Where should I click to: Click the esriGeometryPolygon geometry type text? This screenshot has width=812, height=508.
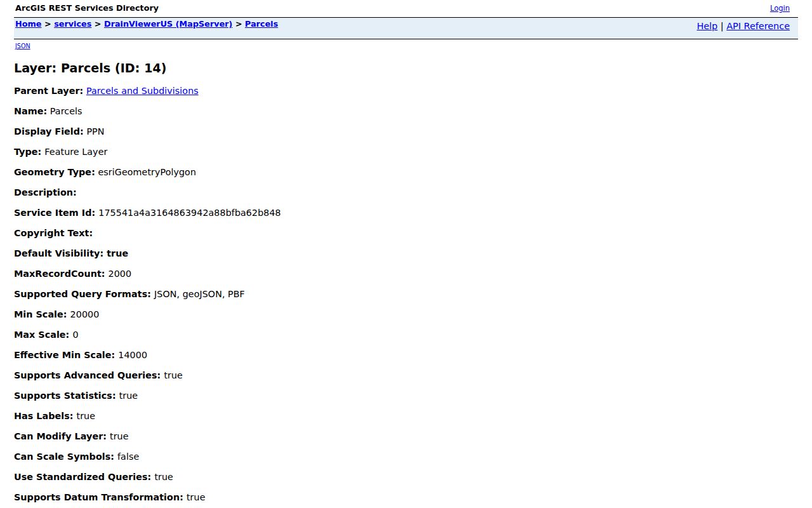coord(147,172)
